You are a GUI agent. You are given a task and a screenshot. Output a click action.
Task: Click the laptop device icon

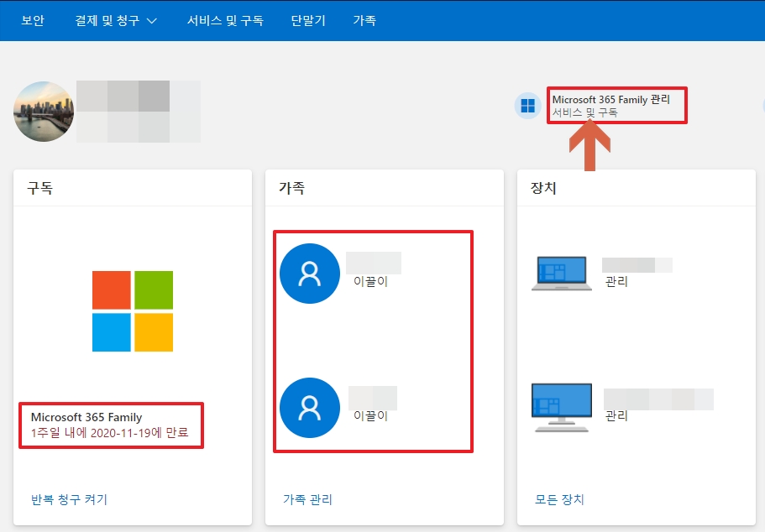[x=562, y=273]
